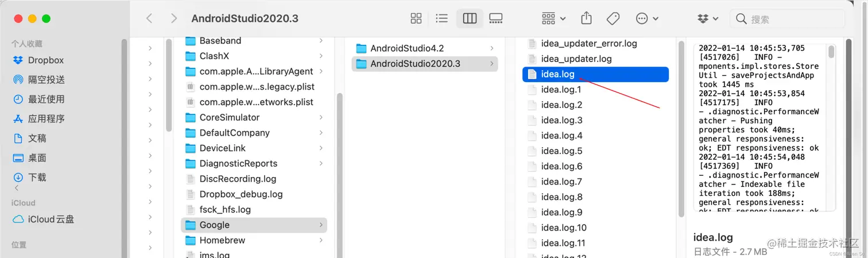868x258 pixels.
Task: Select the idea.log file
Action: coord(595,74)
